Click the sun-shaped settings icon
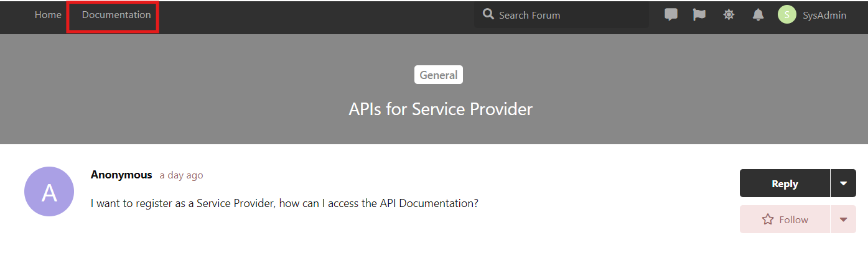 [x=729, y=15]
